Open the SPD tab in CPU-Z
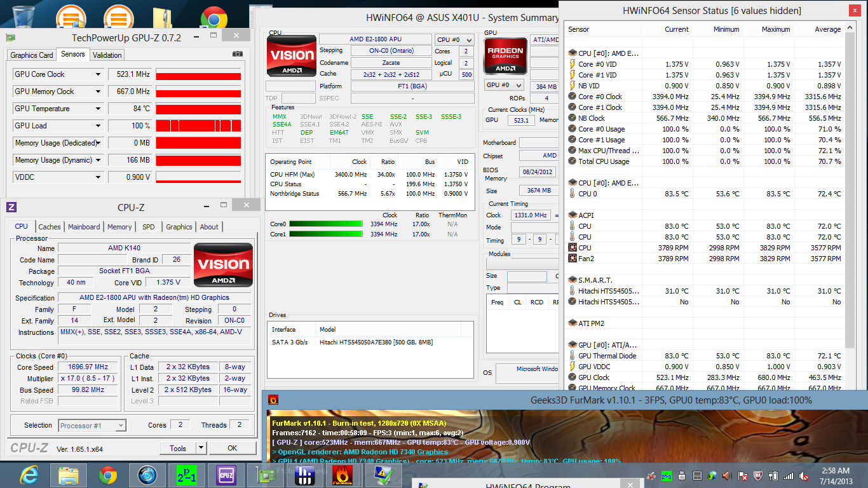 click(x=148, y=227)
